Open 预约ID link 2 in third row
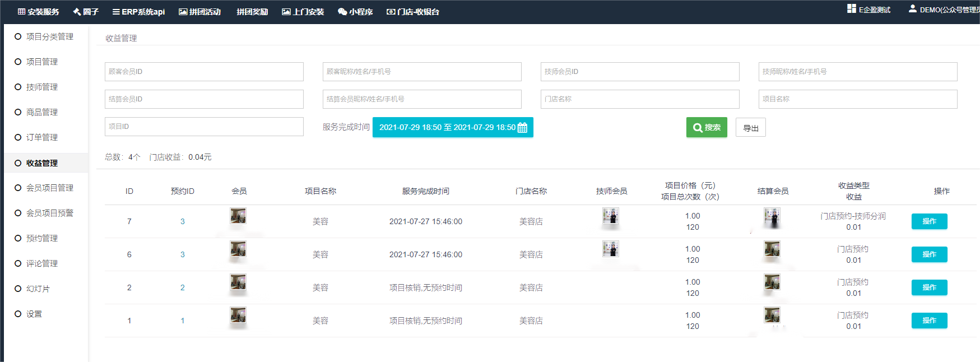Viewport: 980px width, 362px height. [183, 287]
